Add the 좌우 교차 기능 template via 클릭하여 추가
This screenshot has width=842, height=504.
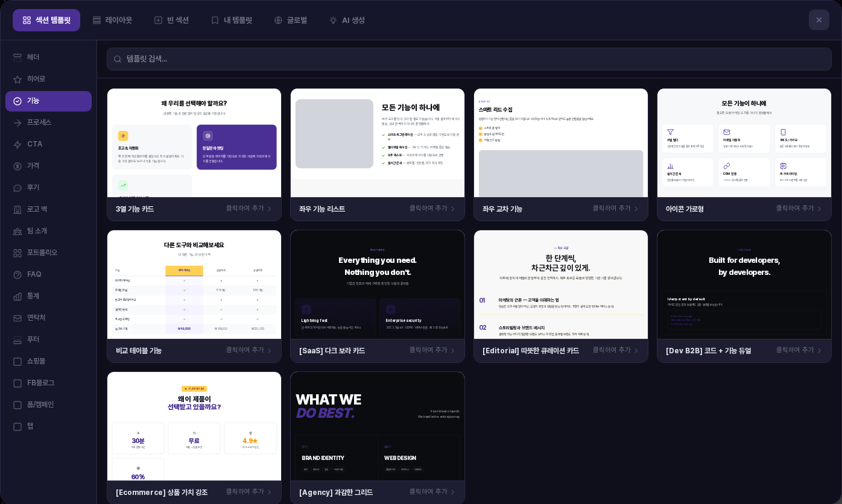(x=616, y=209)
